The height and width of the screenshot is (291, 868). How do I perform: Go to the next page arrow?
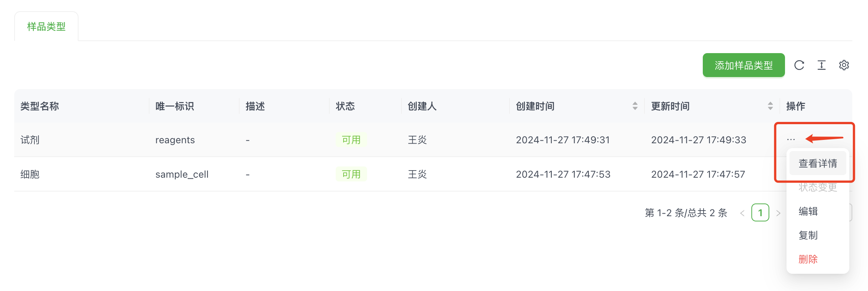(x=778, y=213)
